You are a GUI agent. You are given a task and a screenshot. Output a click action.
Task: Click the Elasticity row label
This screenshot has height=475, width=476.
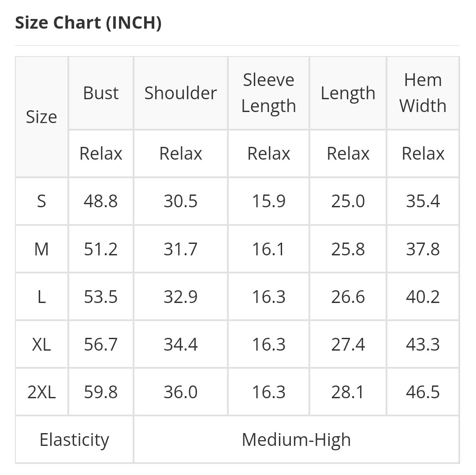tap(74, 440)
